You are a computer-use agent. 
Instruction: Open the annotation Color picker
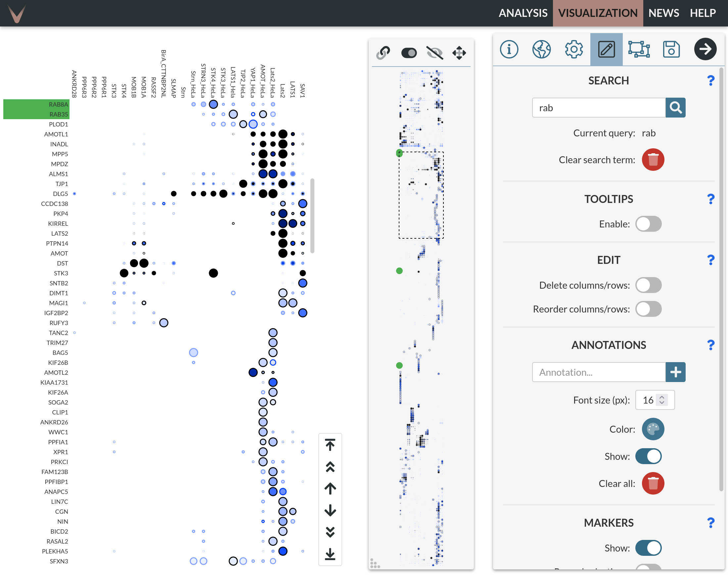(653, 429)
